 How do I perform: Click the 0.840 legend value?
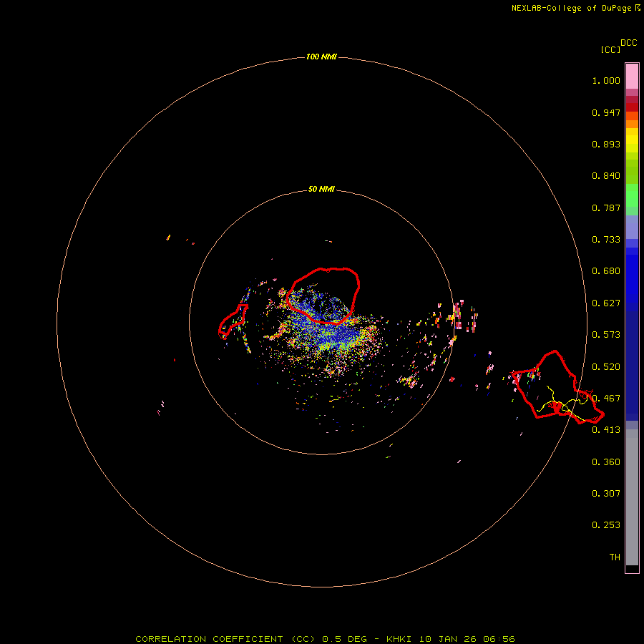(606, 176)
